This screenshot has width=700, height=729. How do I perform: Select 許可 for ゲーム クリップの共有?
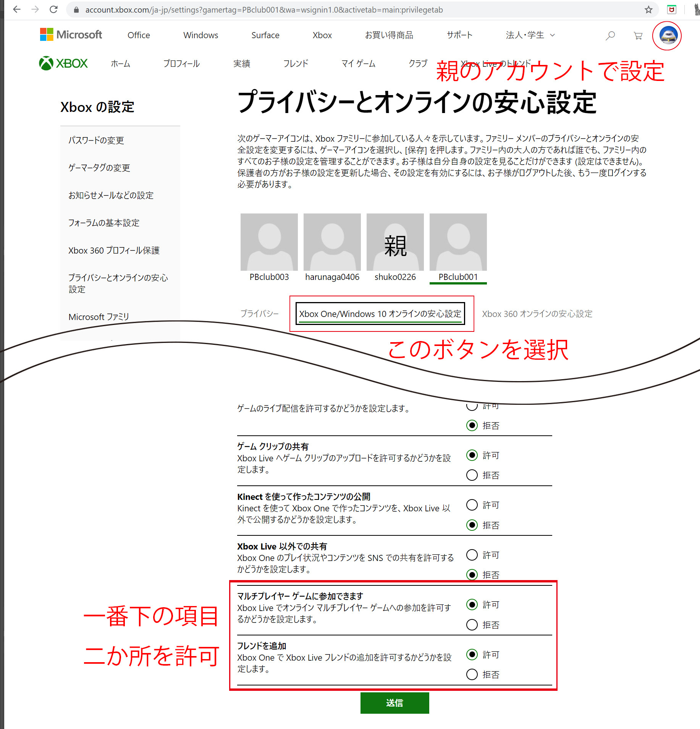pos(472,455)
